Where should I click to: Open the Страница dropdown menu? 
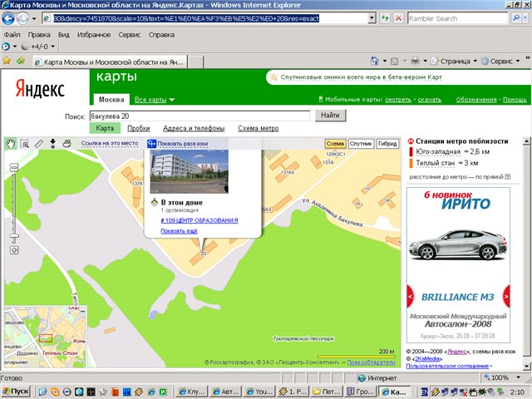coord(455,62)
